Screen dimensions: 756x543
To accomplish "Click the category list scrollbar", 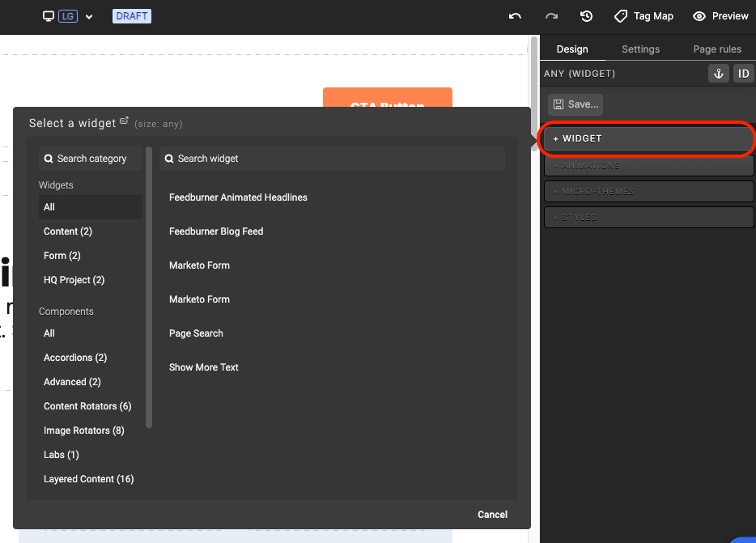I will (149, 287).
